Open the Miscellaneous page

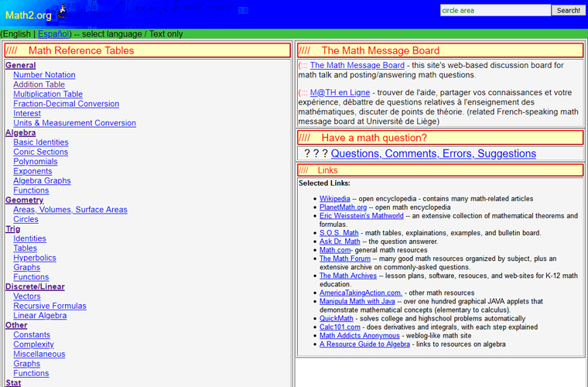coord(39,354)
